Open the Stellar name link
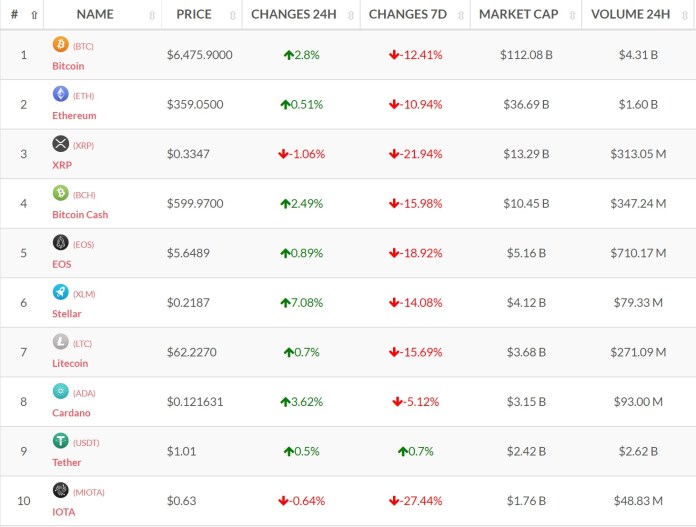Image resolution: width=696 pixels, height=527 pixels. [67, 314]
